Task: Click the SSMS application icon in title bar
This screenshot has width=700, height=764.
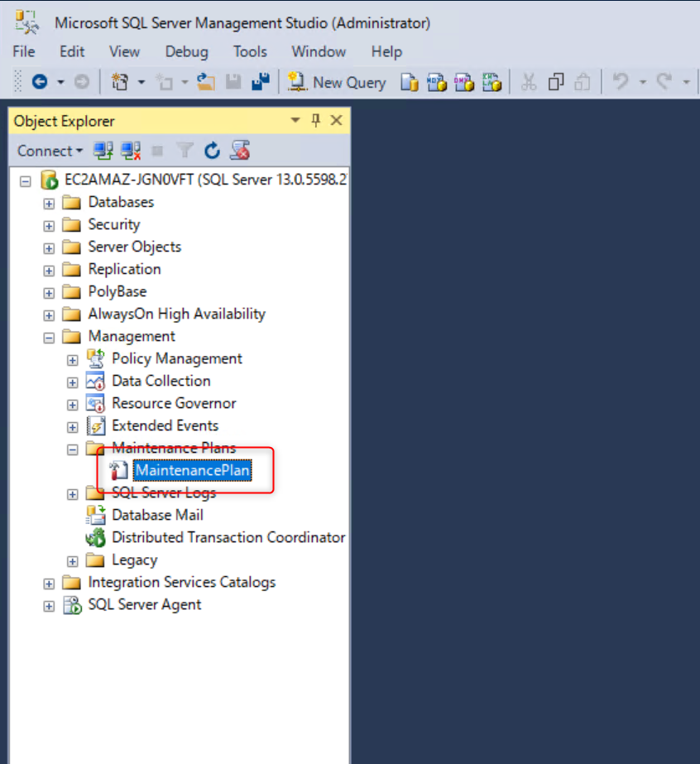Action: pos(26,22)
